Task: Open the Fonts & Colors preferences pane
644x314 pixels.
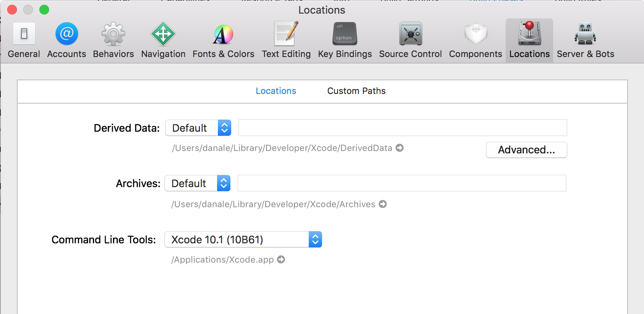Action: tap(224, 41)
